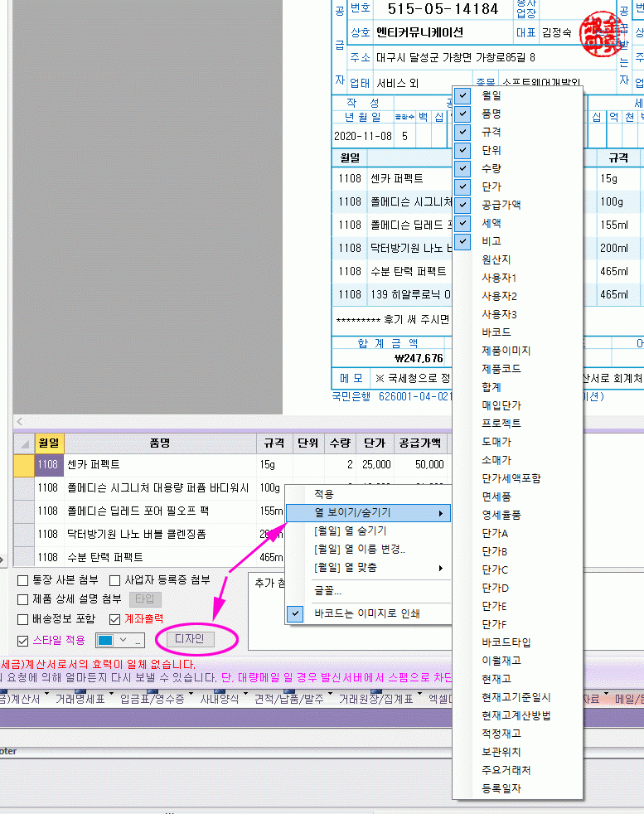This screenshot has width=644, height=814.
Task: Click the scroll-left arrow above grid
Action: 19,422
